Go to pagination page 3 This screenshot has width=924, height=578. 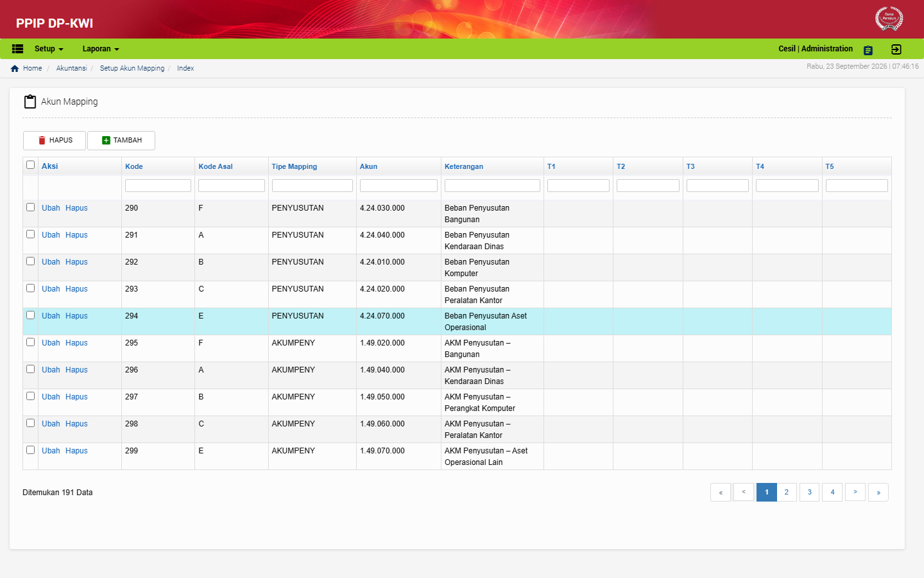pos(810,492)
